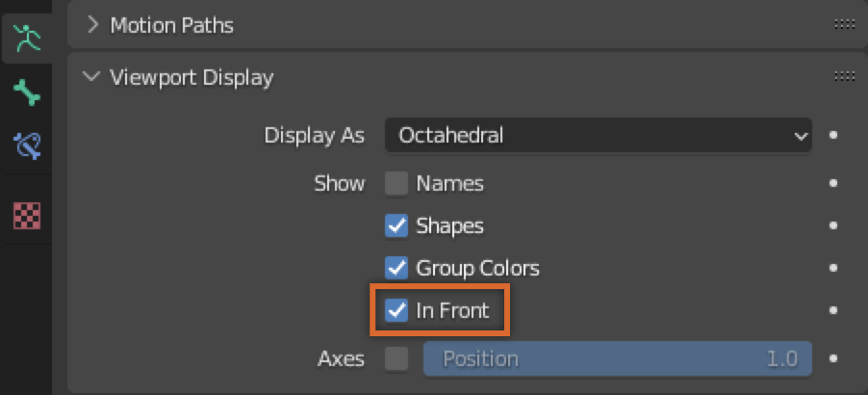
Task: Click the animate dot beside Names
Action: pyautogui.click(x=833, y=183)
